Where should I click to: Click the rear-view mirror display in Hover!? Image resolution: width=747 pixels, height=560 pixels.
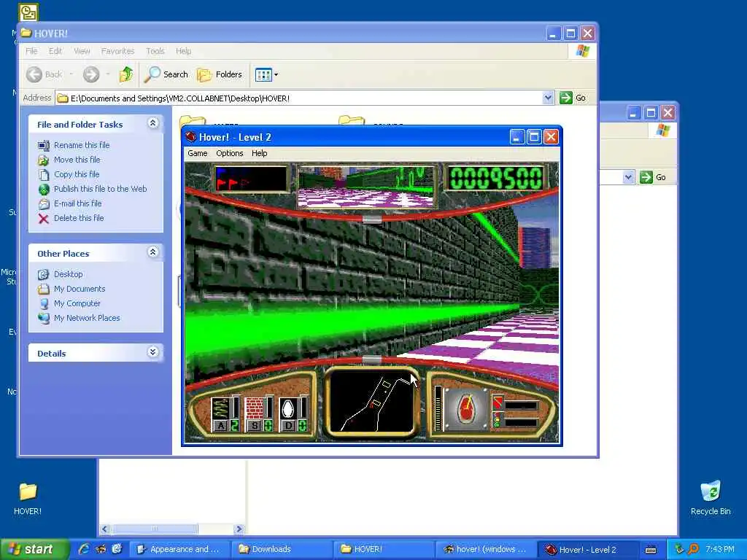pyautogui.click(x=367, y=187)
